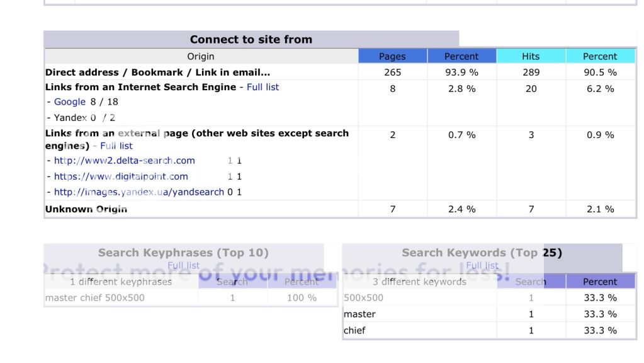Click the Connect to site from title

(x=251, y=39)
